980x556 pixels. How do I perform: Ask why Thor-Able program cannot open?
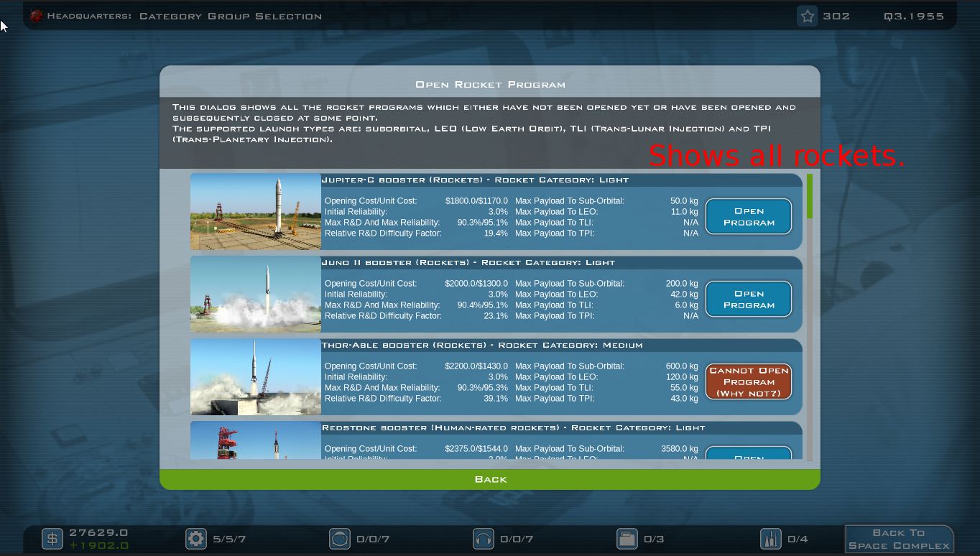pyautogui.click(x=749, y=381)
